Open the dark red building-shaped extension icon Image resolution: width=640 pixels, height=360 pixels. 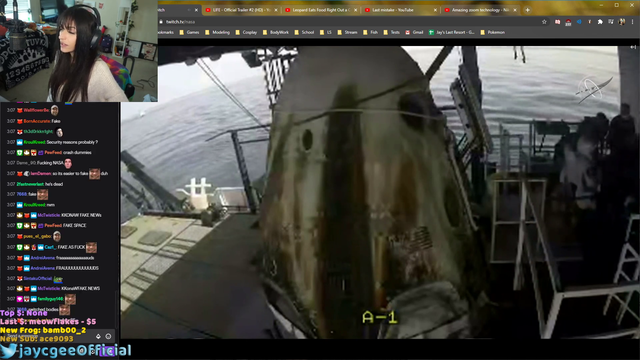[x=568, y=22]
